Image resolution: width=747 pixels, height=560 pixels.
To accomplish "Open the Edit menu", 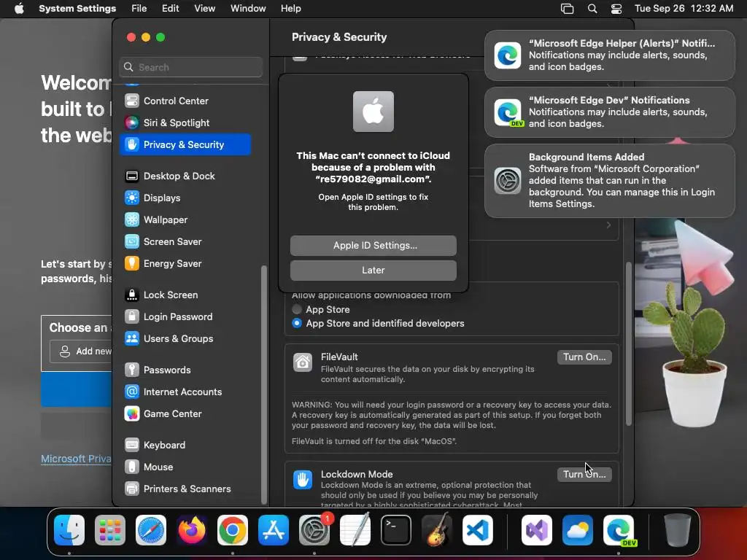I will click(170, 9).
